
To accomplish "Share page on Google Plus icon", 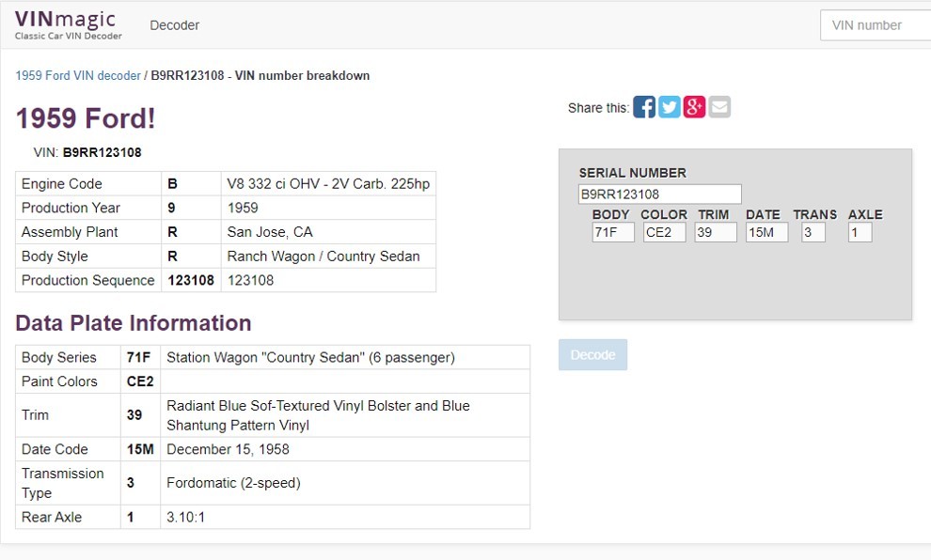I will (694, 107).
